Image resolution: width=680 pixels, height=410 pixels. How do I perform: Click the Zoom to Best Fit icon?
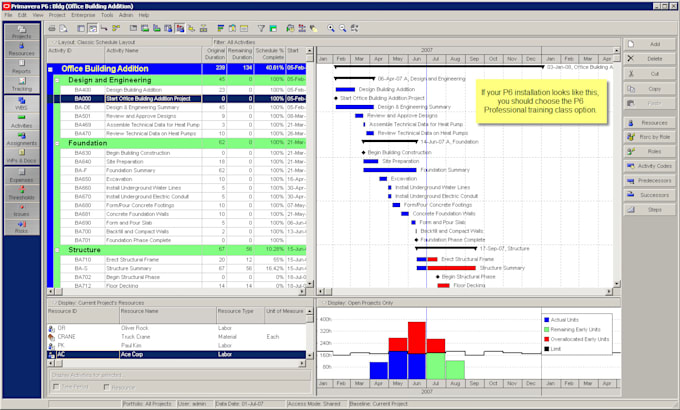tap(354, 29)
